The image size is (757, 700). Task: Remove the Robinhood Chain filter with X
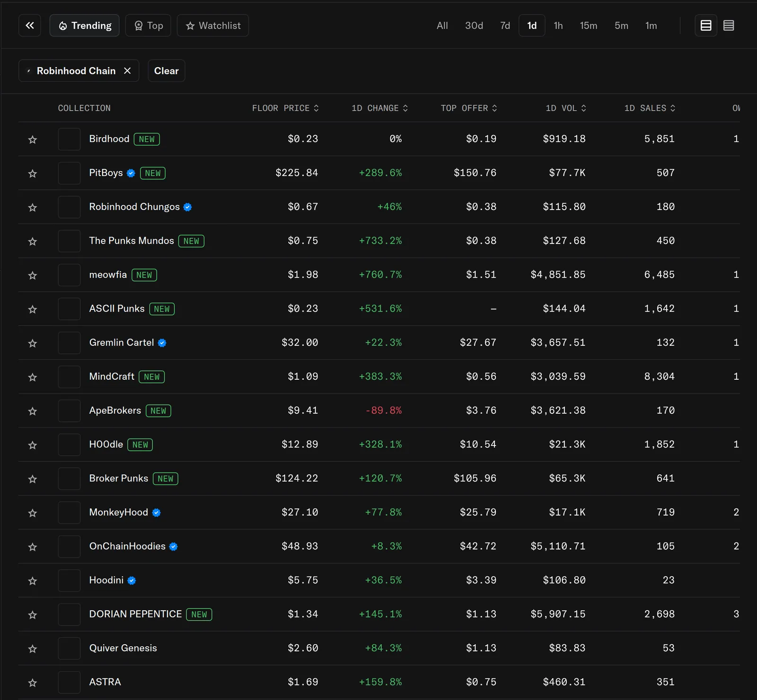(127, 70)
